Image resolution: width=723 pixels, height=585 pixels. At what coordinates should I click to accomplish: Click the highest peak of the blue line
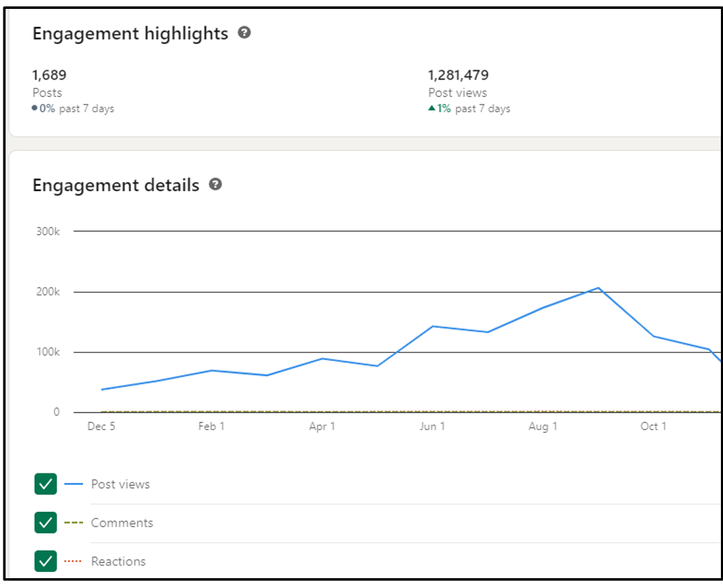(598, 288)
